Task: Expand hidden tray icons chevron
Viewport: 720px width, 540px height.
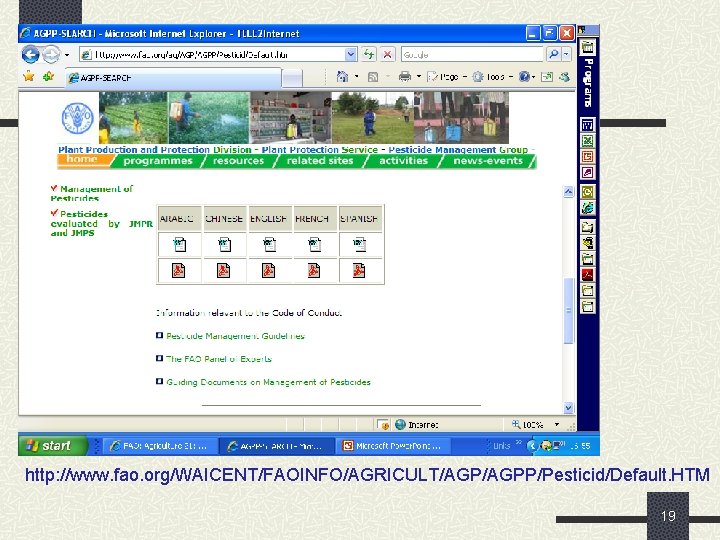Action: point(531,445)
